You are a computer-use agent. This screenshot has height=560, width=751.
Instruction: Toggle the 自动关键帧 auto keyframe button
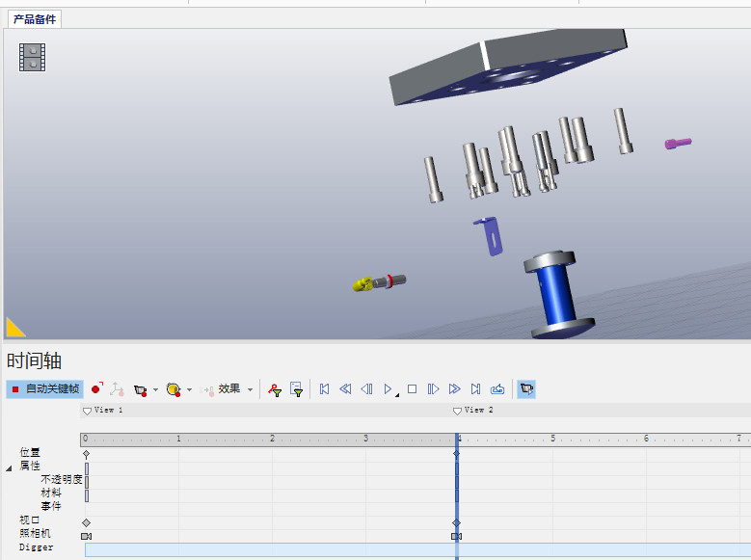point(44,389)
